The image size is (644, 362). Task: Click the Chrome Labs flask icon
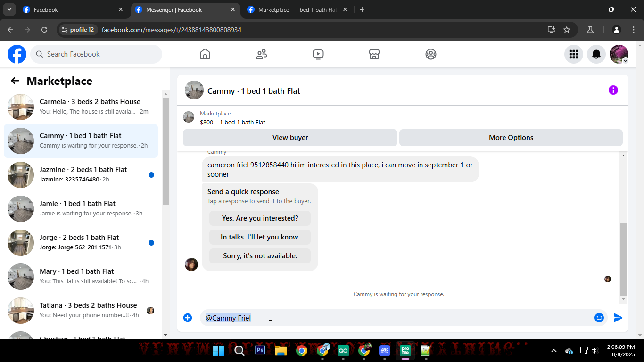pos(590,30)
